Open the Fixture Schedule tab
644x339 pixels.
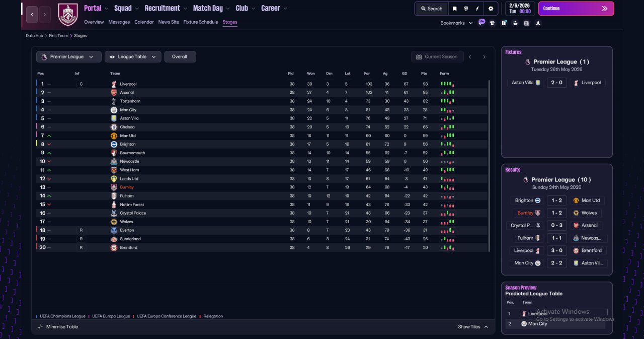pos(201,22)
